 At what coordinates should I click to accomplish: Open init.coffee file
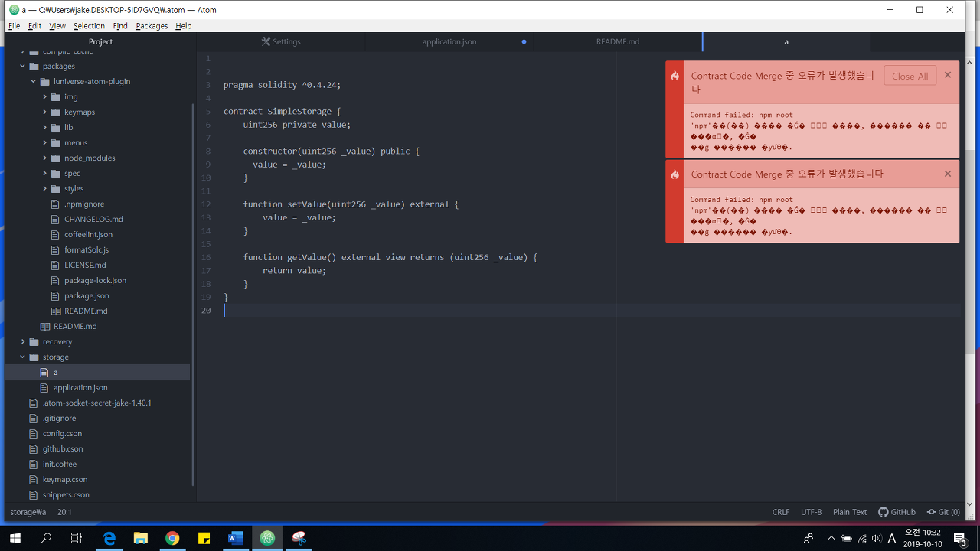click(60, 464)
